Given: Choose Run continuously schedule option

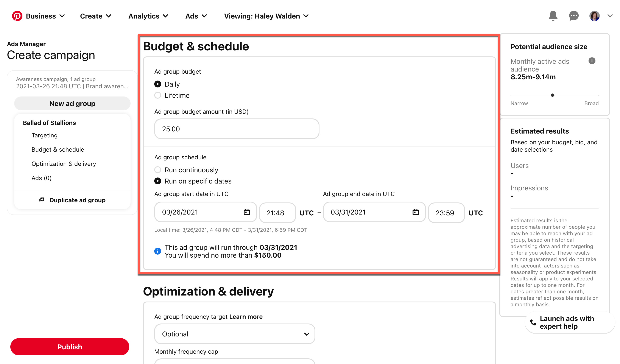Looking at the screenshot, I should click(x=158, y=170).
